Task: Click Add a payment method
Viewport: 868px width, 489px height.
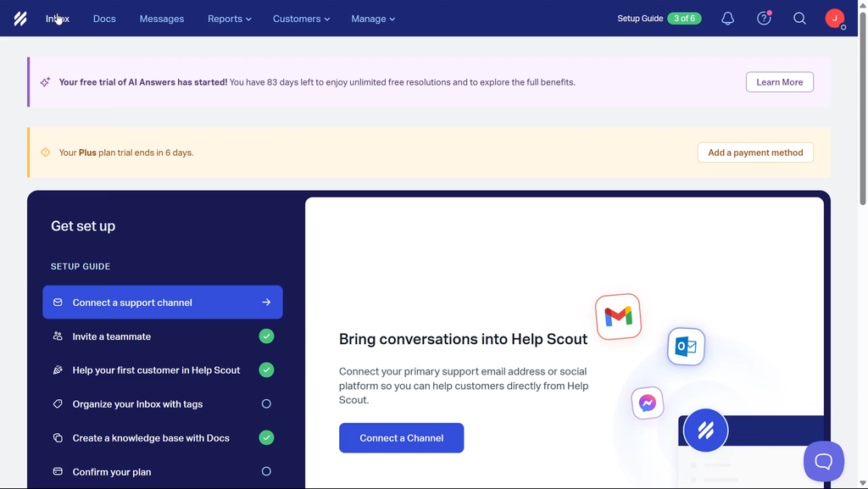Action: pos(755,153)
